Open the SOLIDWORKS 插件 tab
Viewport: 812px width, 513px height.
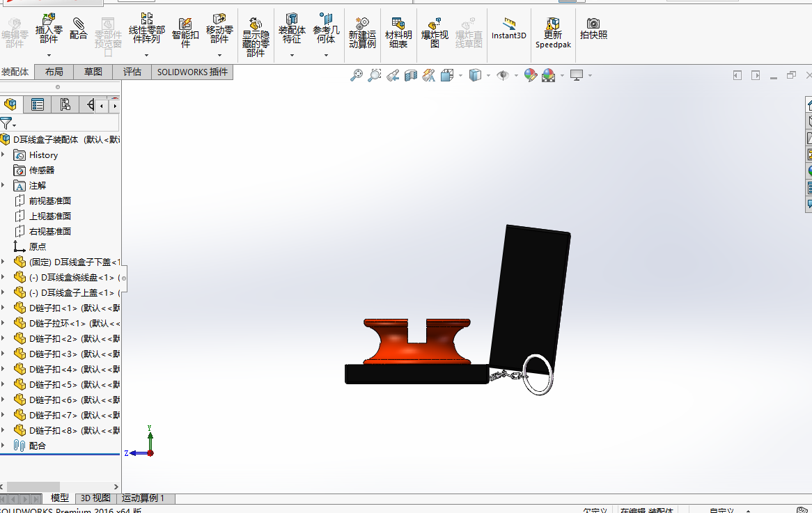click(193, 72)
